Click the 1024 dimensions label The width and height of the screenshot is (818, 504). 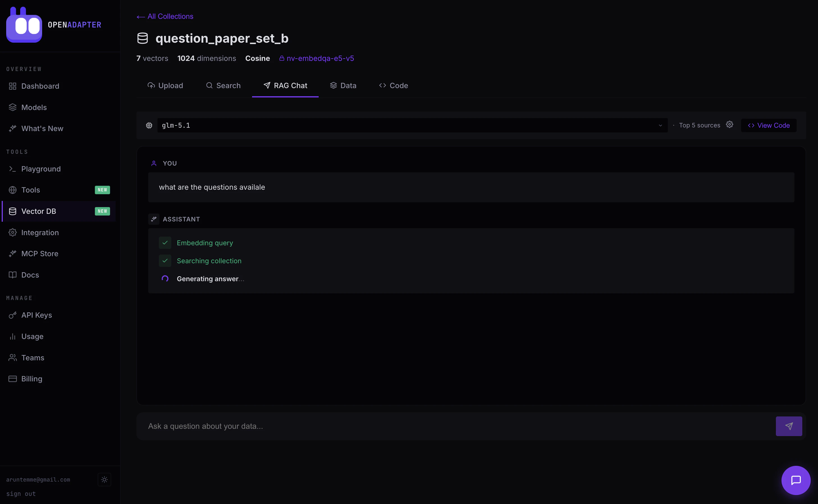tap(206, 58)
